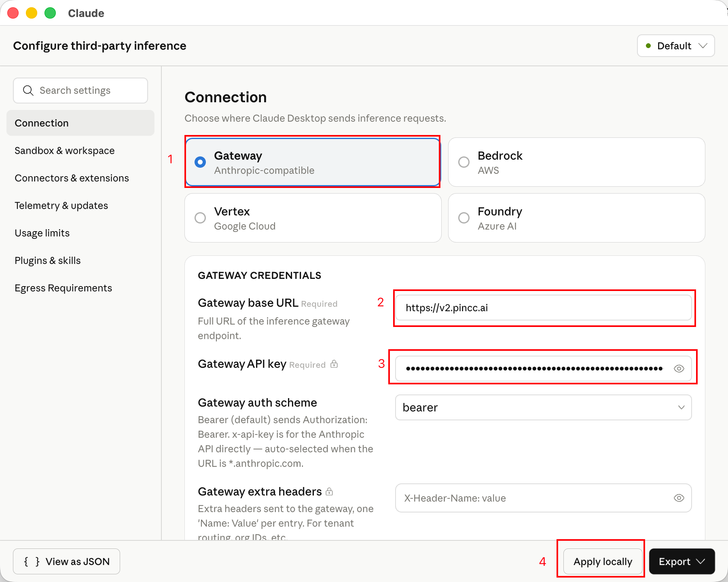Screen dimensions: 728x582
Task: Click the green status dot in Default selector
Action: click(648, 46)
